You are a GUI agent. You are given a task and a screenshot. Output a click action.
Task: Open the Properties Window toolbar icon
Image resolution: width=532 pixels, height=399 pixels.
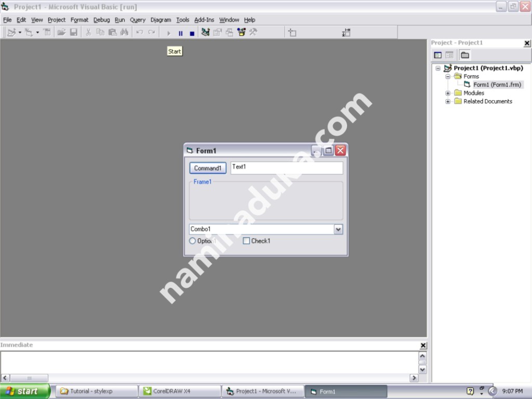tap(218, 32)
